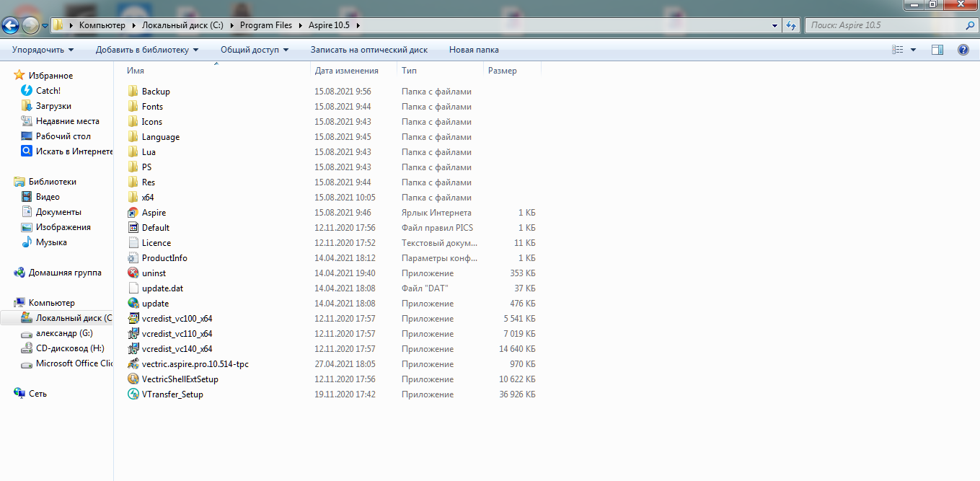980x481 pixels.
Task: Open the Общий доступ dropdown
Action: coord(255,50)
